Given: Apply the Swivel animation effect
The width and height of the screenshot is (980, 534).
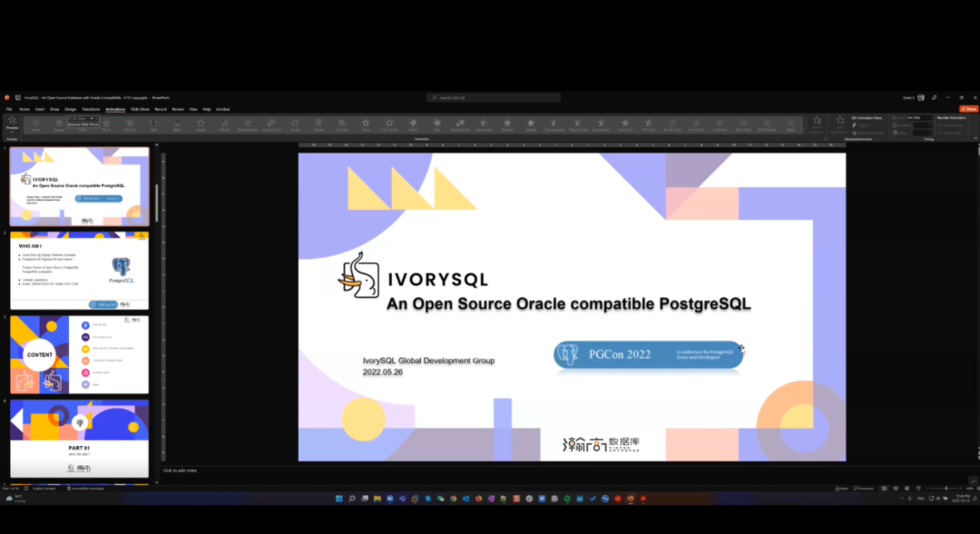Looking at the screenshot, I should point(318,125).
